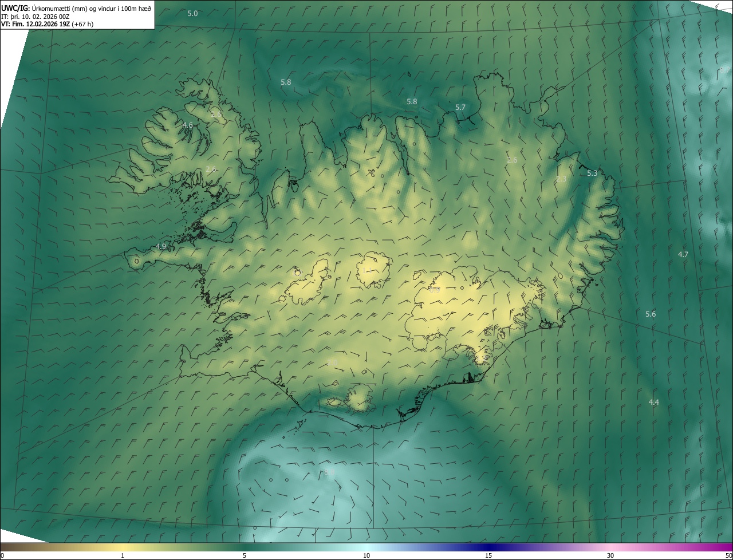Click the "2.3" value label in the east
This screenshot has width=733, height=560.
[x=561, y=179]
